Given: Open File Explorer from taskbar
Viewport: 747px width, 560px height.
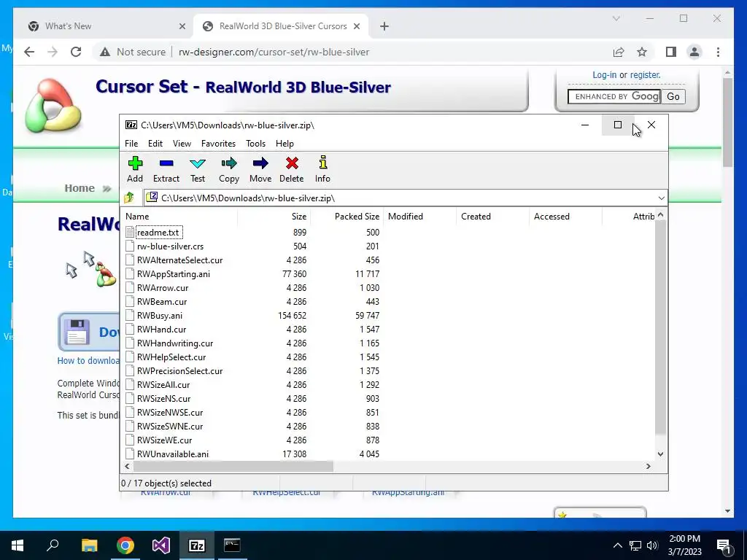Looking at the screenshot, I should [x=89, y=545].
